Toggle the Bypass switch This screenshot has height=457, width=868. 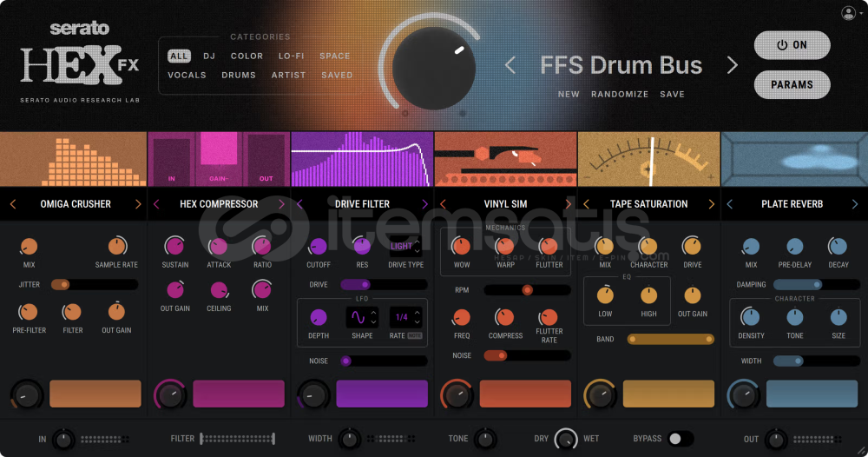coord(679,439)
